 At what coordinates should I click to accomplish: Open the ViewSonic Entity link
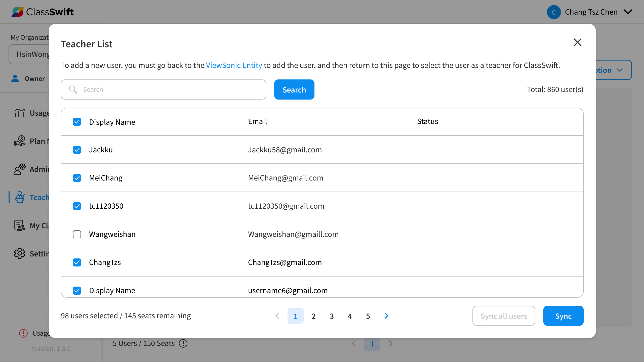coord(234,65)
